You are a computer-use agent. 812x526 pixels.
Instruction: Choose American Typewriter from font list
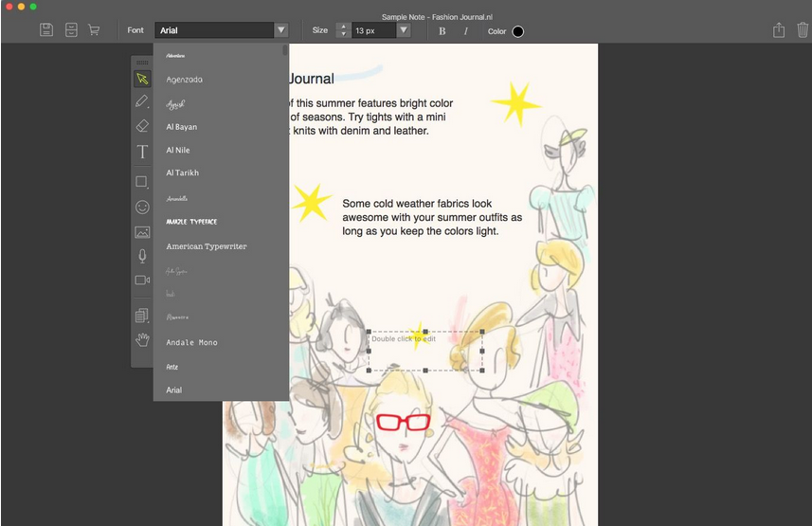tap(207, 246)
